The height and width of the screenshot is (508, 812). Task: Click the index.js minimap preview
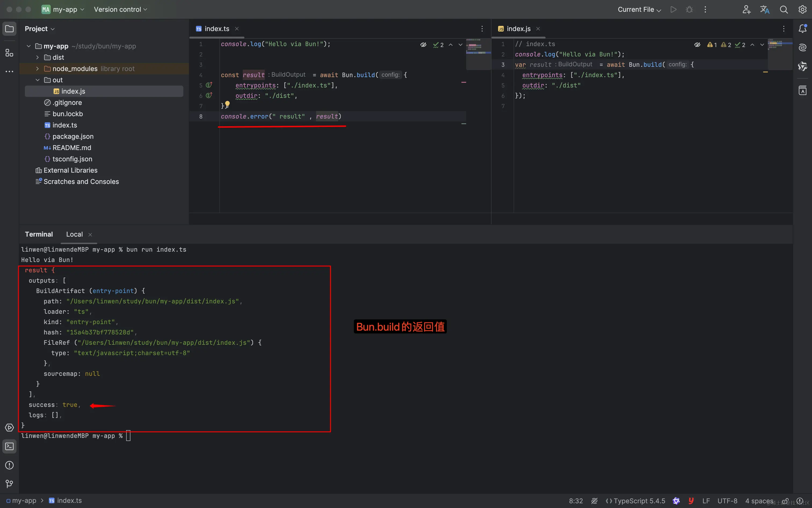click(780, 54)
